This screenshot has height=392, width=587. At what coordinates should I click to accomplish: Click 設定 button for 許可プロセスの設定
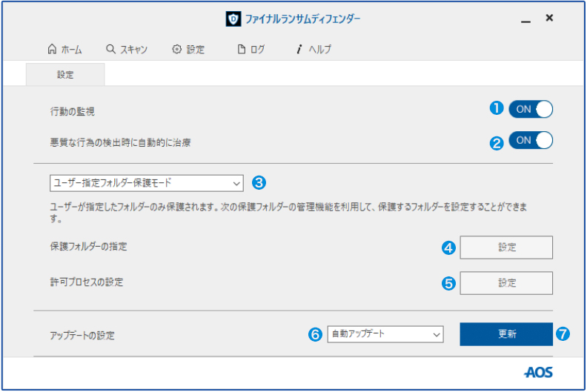(506, 283)
